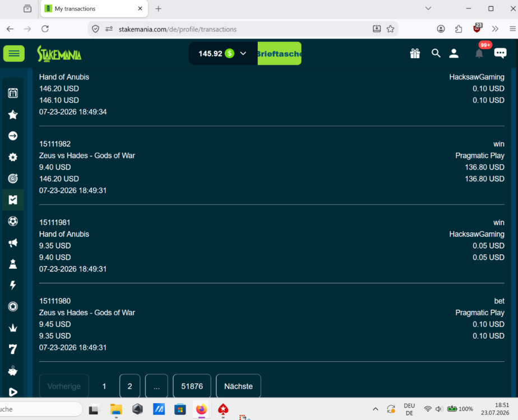Jump to last page 51876
The height and width of the screenshot is (420, 518).
click(192, 386)
